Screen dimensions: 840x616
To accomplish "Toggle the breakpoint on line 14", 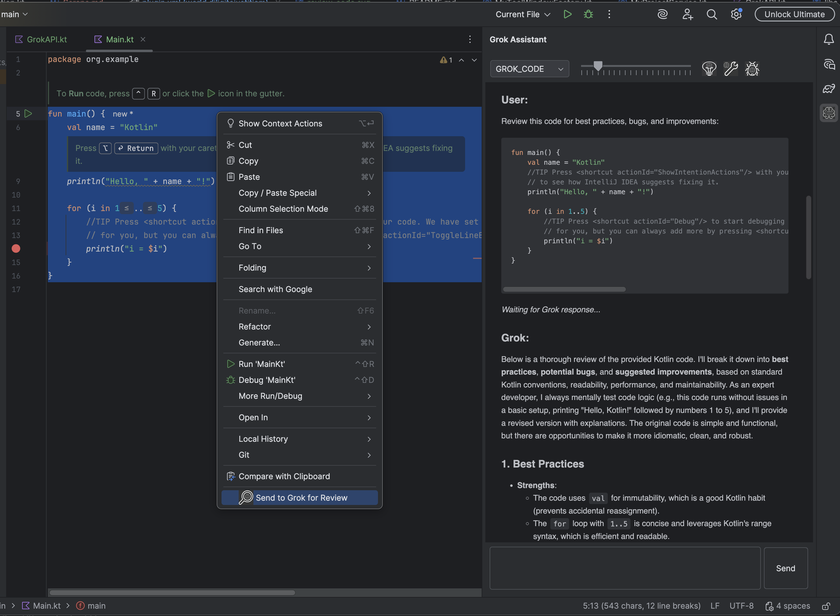I will [16, 248].
